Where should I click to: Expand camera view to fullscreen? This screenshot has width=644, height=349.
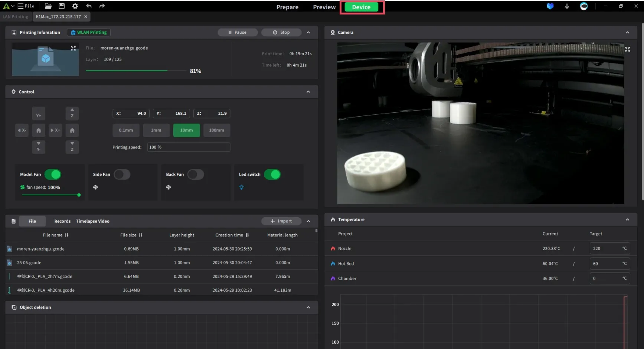pyautogui.click(x=627, y=49)
